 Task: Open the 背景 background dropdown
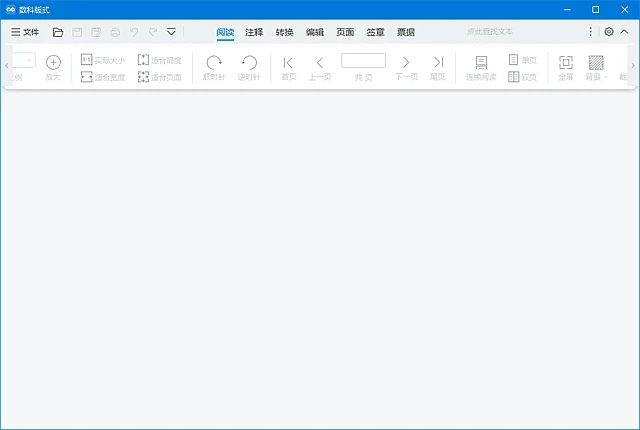click(x=596, y=68)
